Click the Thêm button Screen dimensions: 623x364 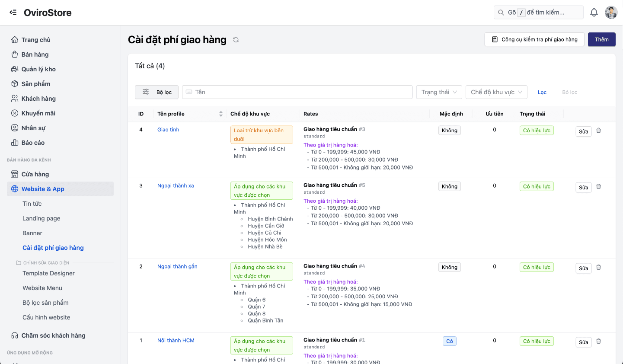pyautogui.click(x=601, y=39)
